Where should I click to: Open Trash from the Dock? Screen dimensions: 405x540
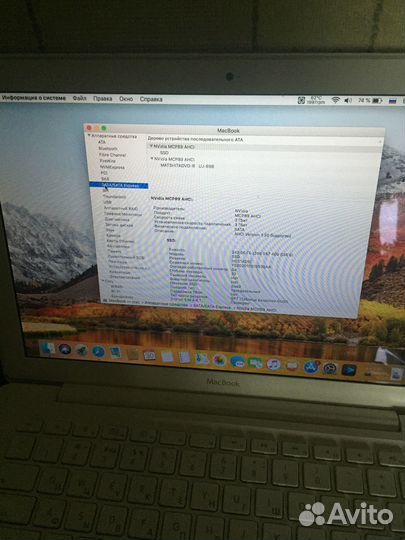click(396, 373)
